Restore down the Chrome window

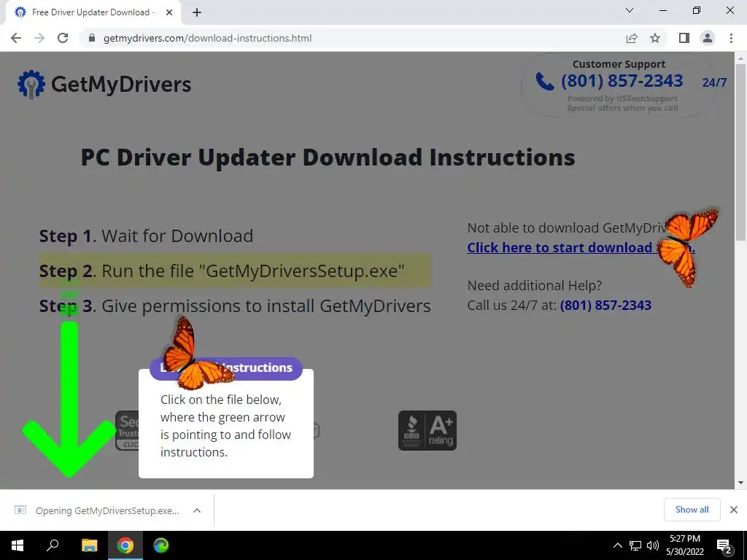[697, 10]
